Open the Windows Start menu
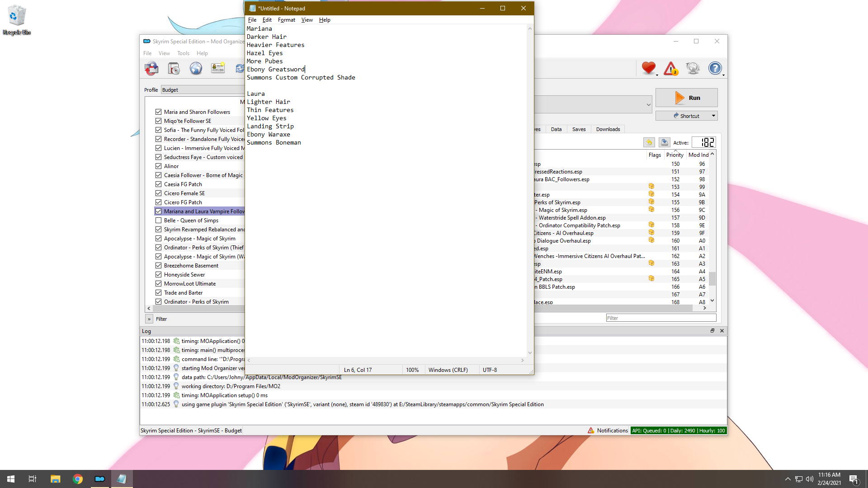Screen dimensions: 868x488 (x=11, y=479)
